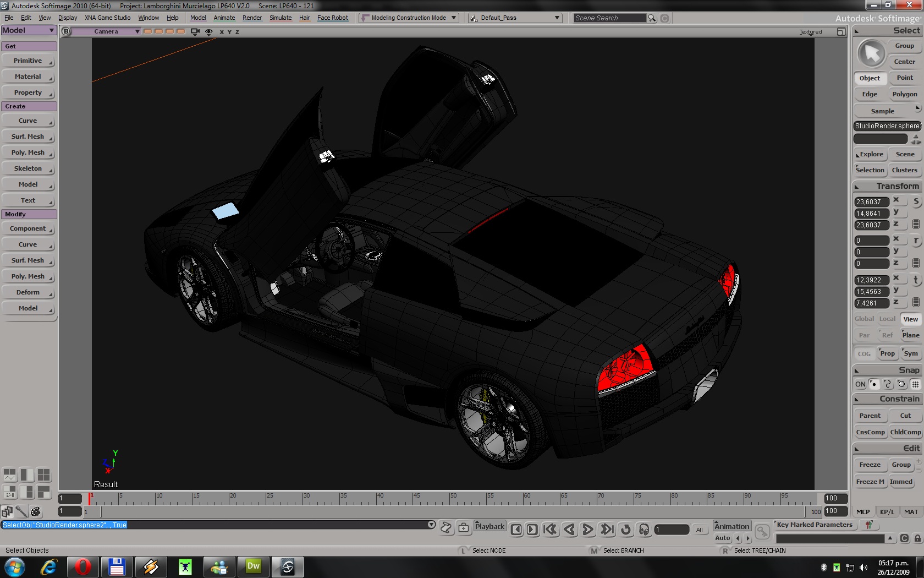Expand command history dropdown arrow
The width and height of the screenshot is (924, 578).
pos(432,525)
